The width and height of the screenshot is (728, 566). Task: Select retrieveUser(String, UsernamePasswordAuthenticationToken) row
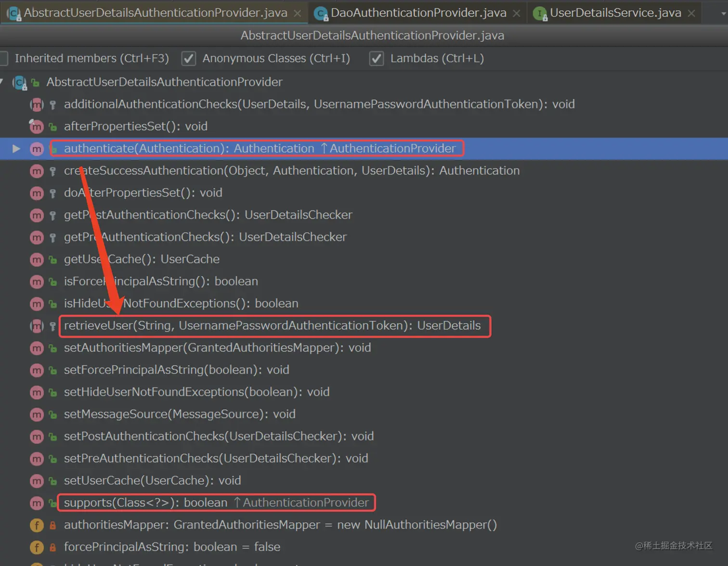(364, 326)
